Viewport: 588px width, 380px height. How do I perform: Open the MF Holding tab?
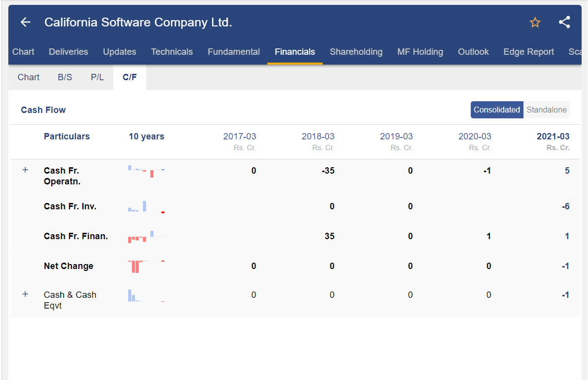420,52
